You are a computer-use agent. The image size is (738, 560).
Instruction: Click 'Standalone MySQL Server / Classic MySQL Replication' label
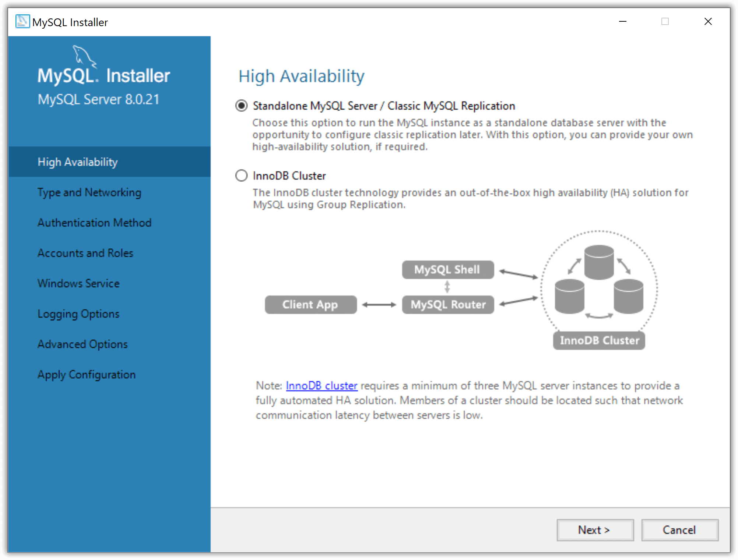(x=384, y=106)
